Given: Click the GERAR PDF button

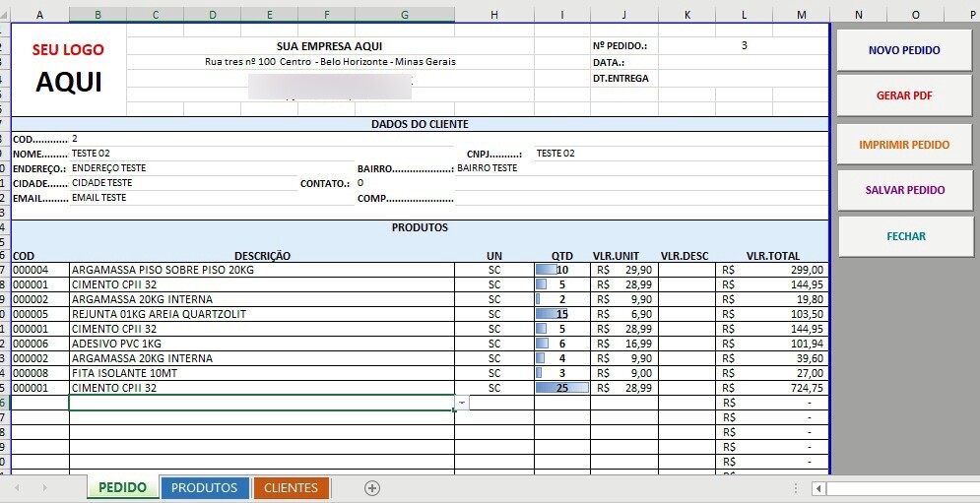Looking at the screenshot, I should (x=903, y=96).
